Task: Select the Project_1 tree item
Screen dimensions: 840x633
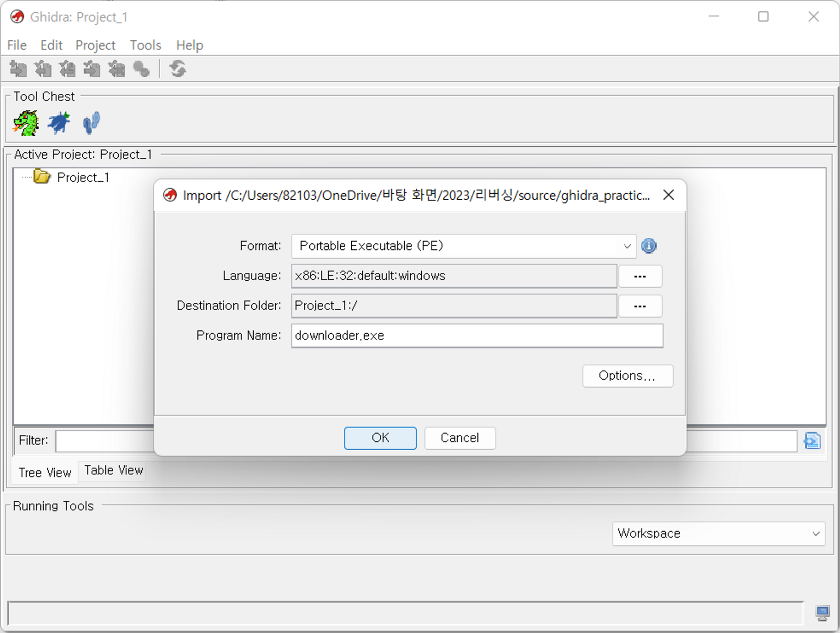Action: (x=83, y=177)
